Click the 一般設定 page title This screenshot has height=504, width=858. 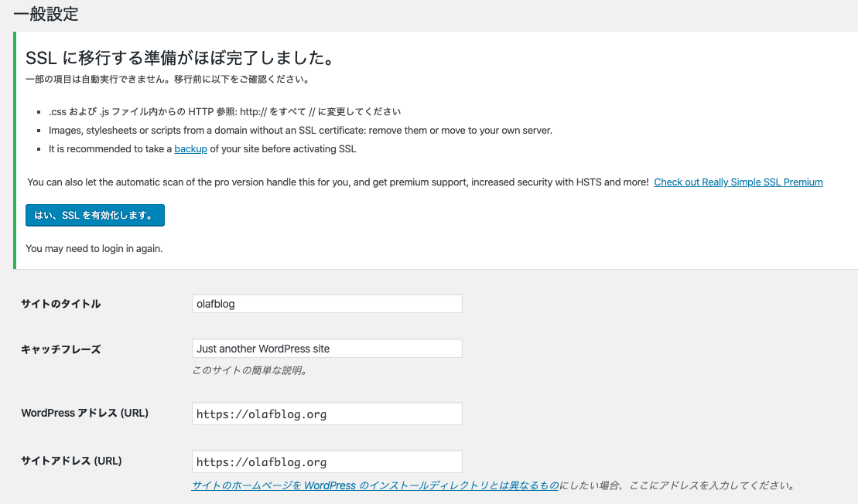tap(46, 14)
